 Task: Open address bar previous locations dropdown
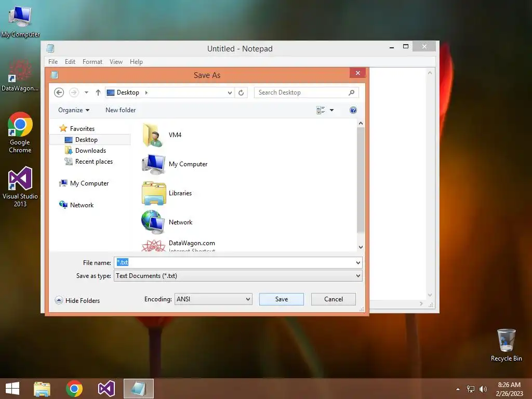[230, 92]
